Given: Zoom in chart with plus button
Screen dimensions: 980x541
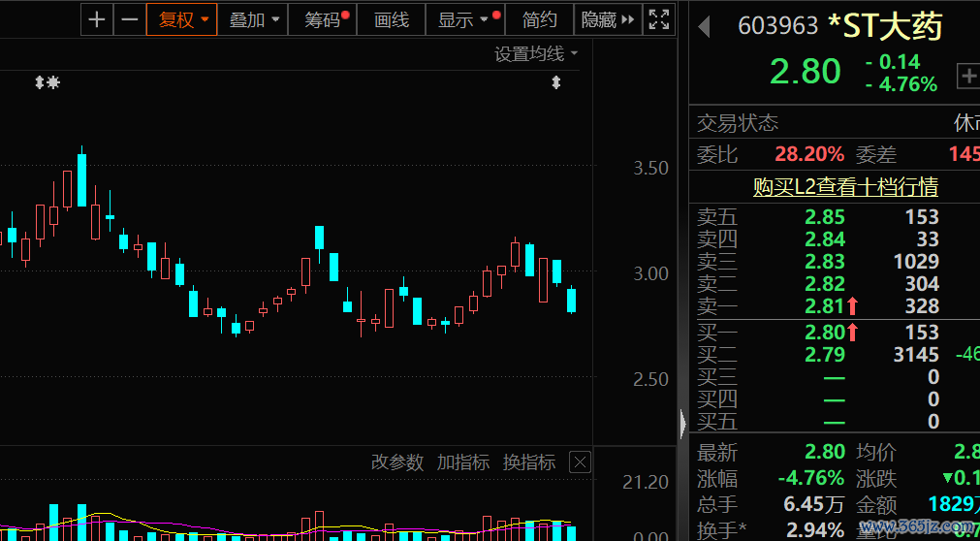Looking at the screenshot, I should tap(96, 20).
